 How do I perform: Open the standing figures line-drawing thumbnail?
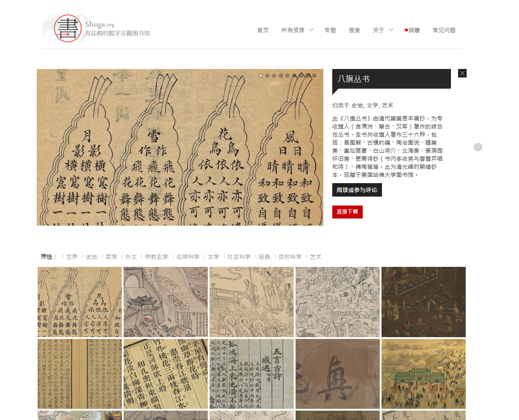[x=252, y=302]
